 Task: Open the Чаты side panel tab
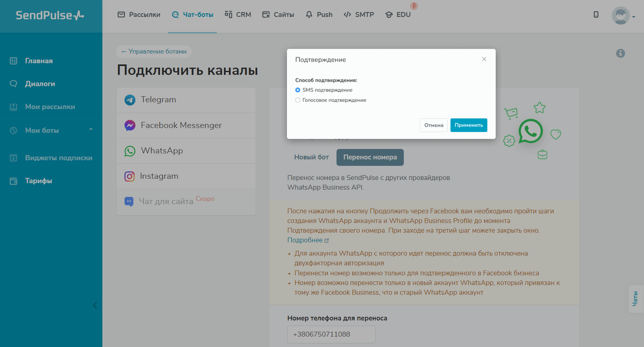click(x=636, y=299)
